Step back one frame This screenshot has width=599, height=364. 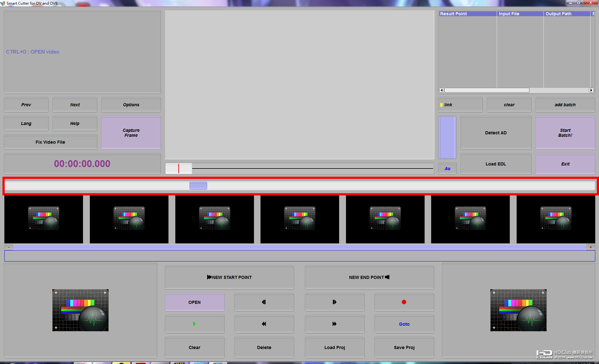coord(264,302)
